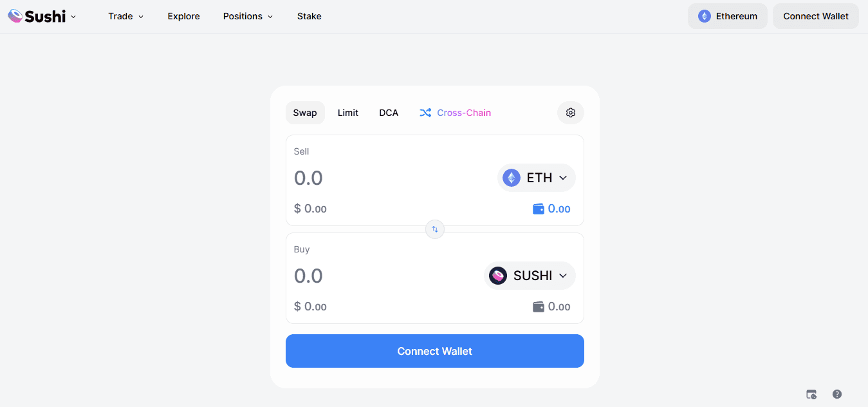Image resolution: width=868 pixels, height=407 pixels.
Task: Expand the Trade menu
Action: 126,16
